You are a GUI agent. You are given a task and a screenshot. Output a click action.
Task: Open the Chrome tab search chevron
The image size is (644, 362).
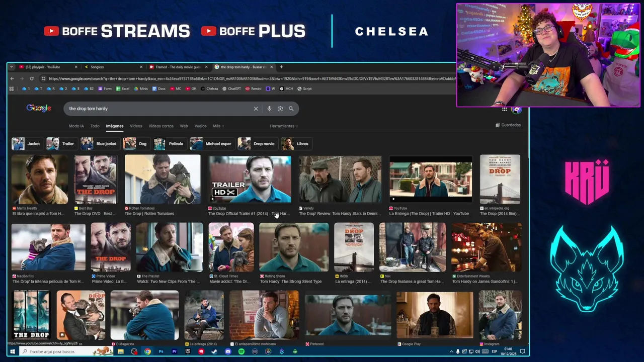click(12, 67)
